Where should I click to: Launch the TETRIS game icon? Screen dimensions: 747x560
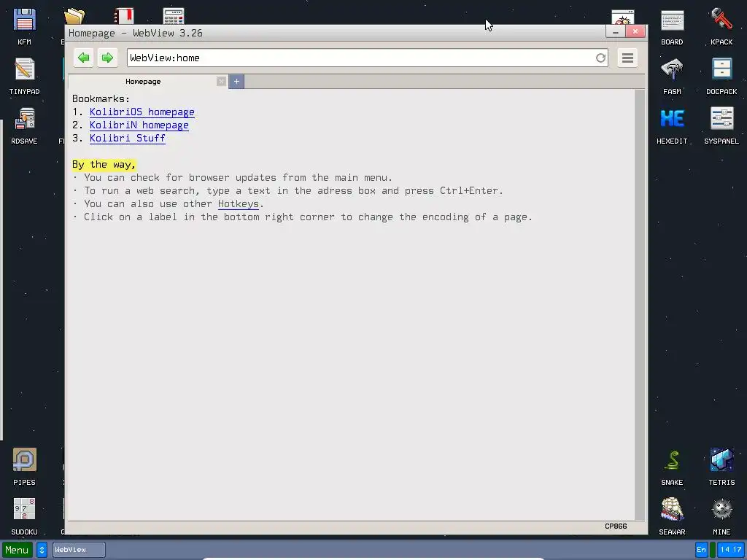tap(721, 467)
